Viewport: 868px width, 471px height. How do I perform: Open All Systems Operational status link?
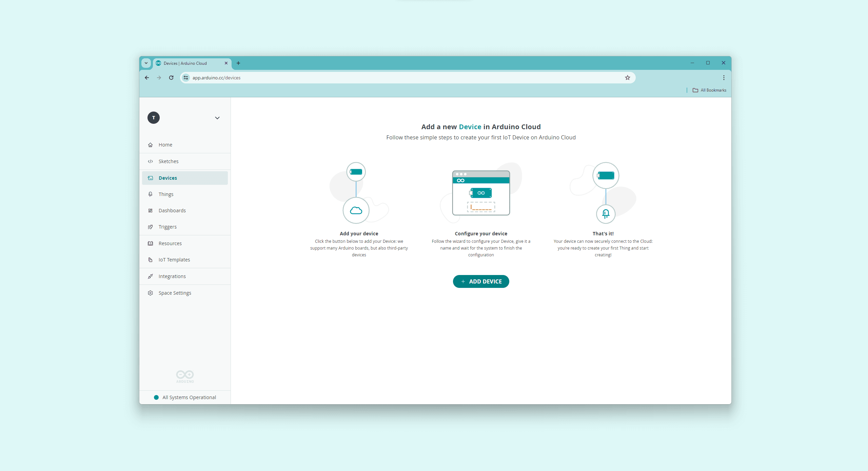189,397
